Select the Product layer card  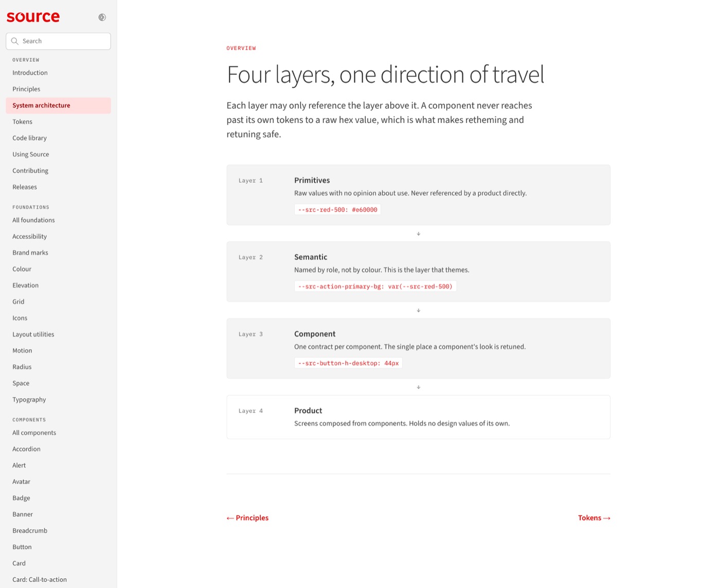pyautogui.click(x=418, y=417)
